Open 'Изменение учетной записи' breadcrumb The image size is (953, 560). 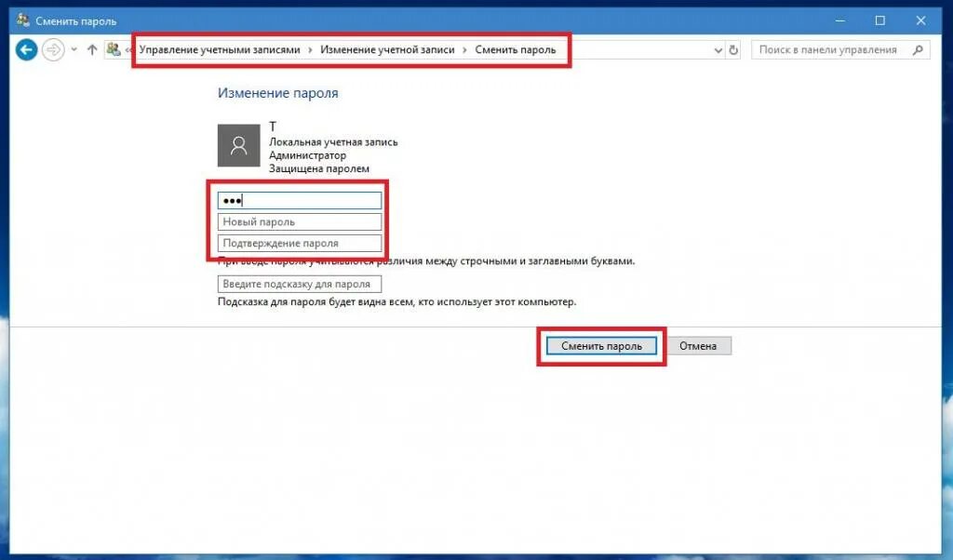(x=387, y=50)
